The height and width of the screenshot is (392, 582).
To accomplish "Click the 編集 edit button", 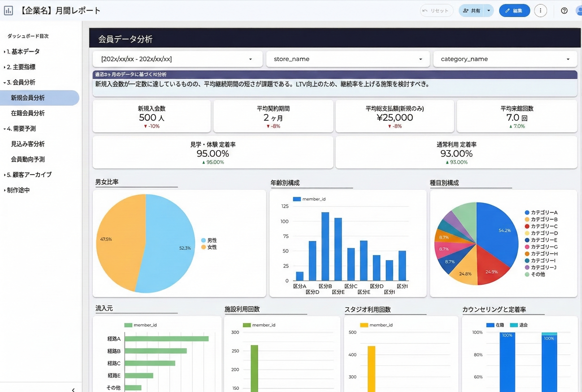I will (514, 10).
